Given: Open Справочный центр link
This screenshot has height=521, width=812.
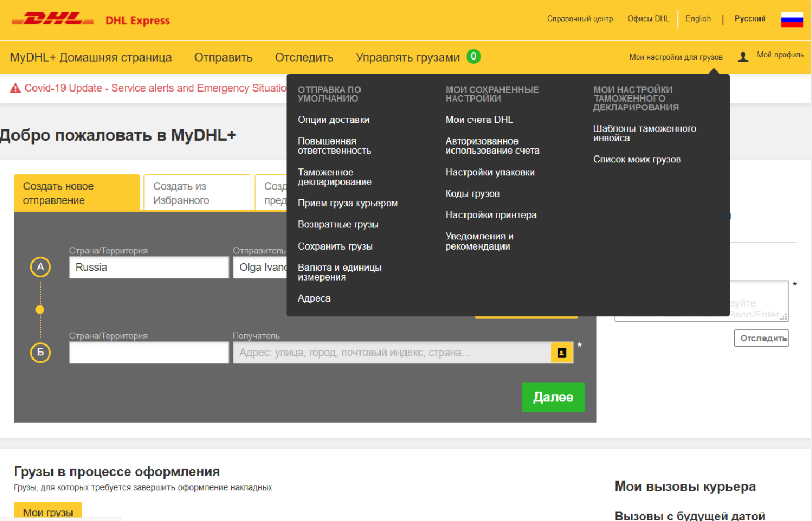Looking at the screenshot, I should coord(579,19).
